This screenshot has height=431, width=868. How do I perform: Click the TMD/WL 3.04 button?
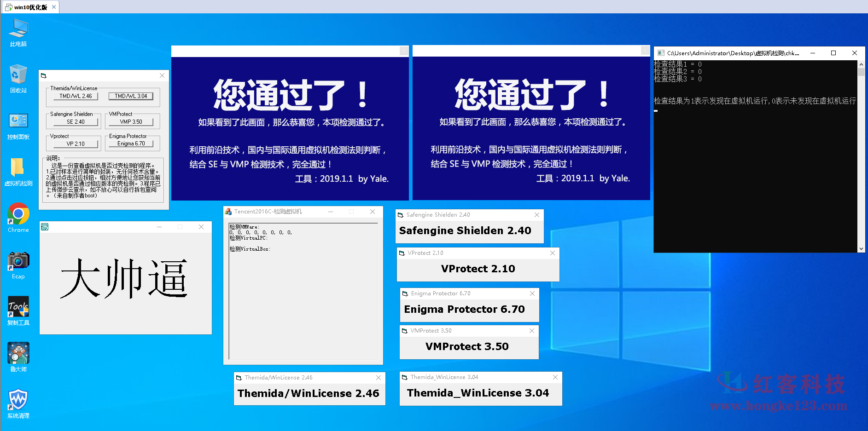[x=131, y=96]
